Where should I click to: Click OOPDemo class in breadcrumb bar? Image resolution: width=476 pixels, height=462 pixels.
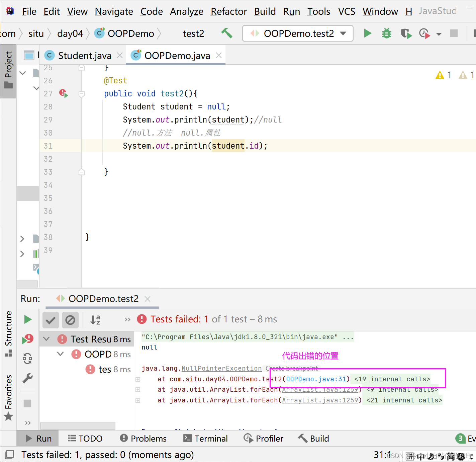(124, 33)
